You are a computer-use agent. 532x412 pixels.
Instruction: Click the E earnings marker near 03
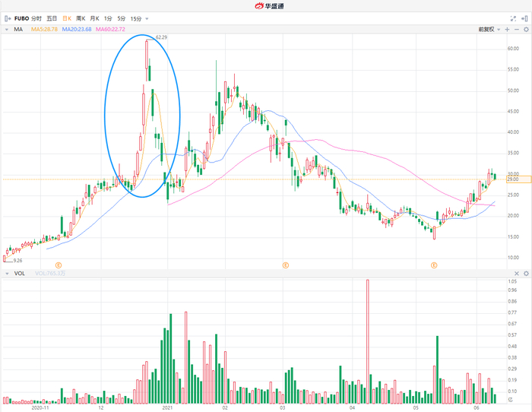(285, 265)
